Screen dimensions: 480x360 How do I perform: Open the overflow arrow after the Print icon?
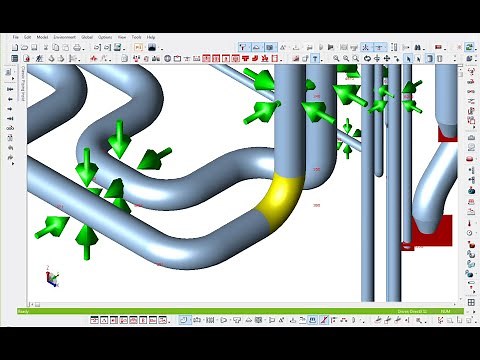click(x=83, y=49)
